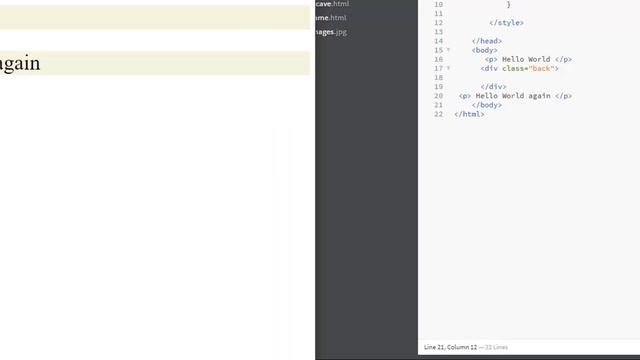
Task: Open cave.html in the file sidebar
Action: click(x=332, y=4)
